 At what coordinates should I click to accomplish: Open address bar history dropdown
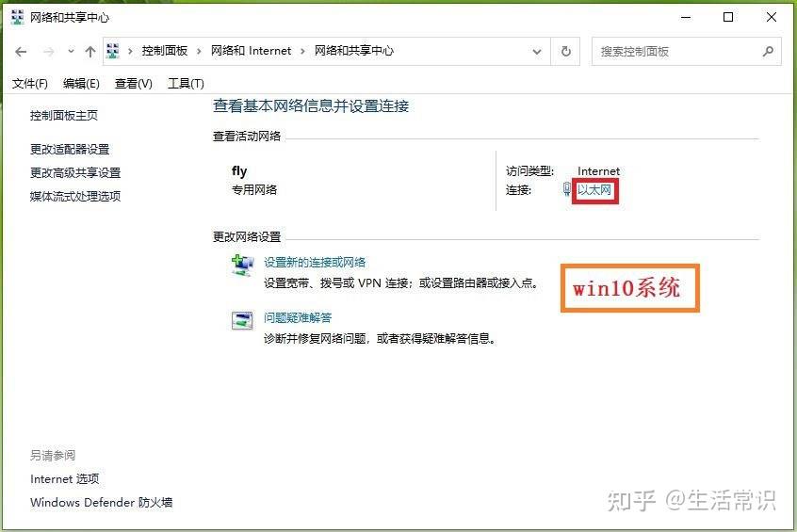pyautogui.click(x=537, y=52)
